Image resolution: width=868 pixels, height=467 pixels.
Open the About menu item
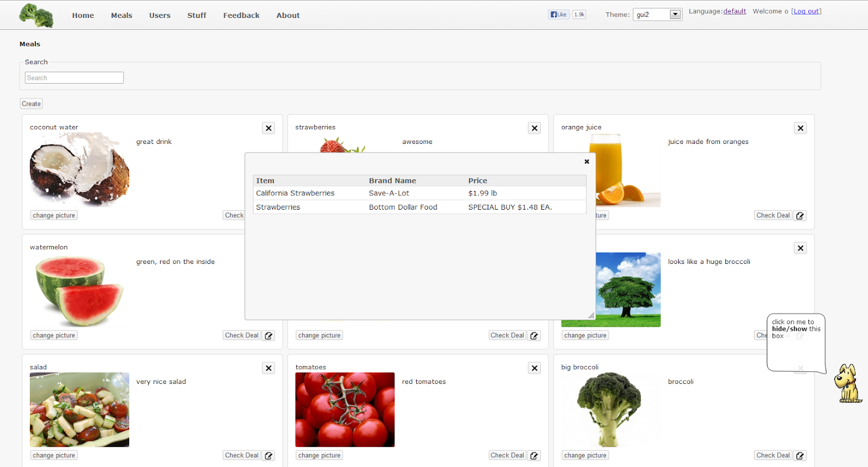click(x=288, y=15)
